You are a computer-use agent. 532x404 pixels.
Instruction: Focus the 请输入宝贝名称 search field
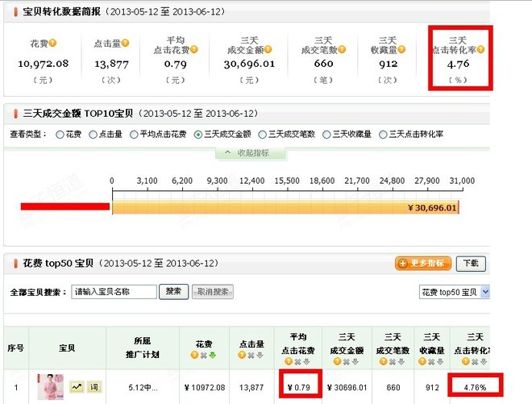114,292
